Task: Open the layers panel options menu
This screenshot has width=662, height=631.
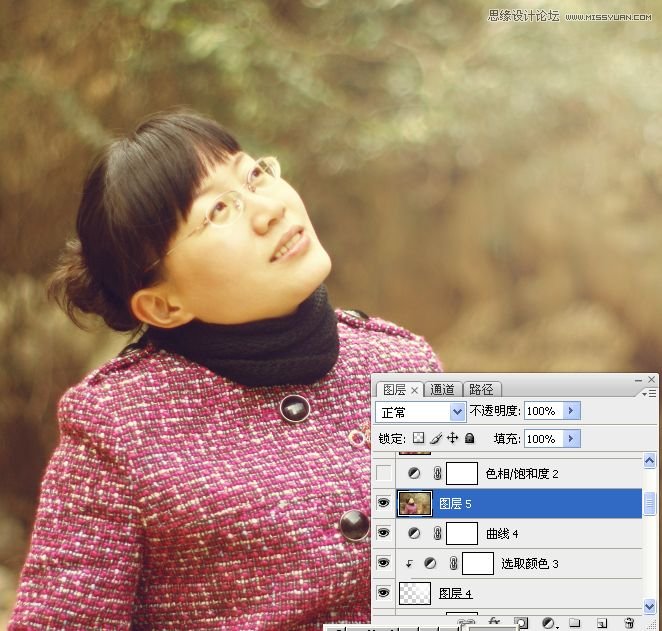Action: tap(649, 393)
